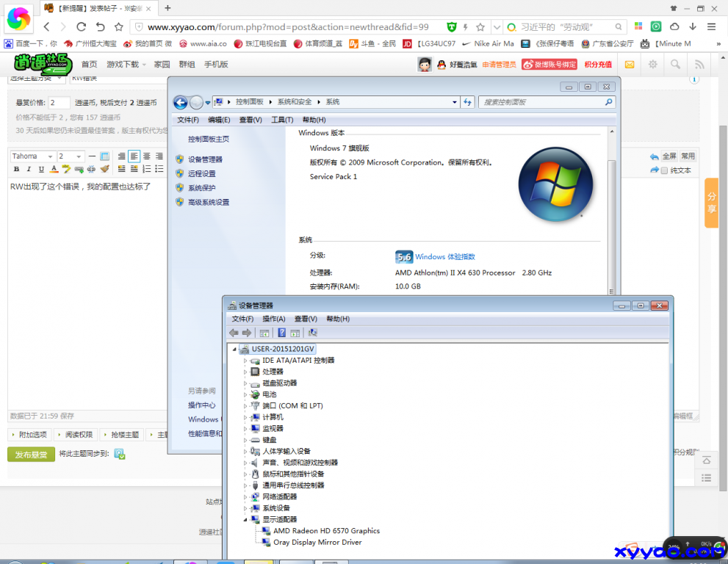
Task: Open the mail envelope icon in forum header
Action: tap(630, 65)
